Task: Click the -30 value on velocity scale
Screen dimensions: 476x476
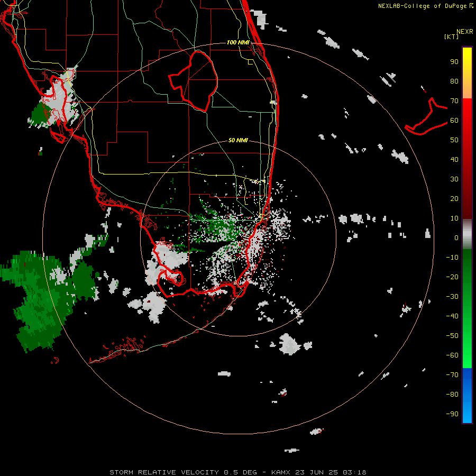Action: click(x=452, y=297)
